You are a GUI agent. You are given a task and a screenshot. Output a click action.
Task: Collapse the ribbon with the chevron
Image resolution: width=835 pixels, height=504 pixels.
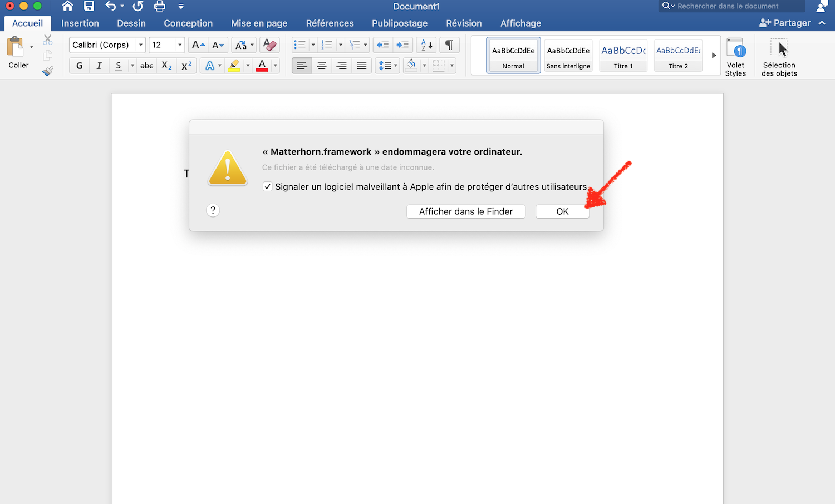[822, 23]
